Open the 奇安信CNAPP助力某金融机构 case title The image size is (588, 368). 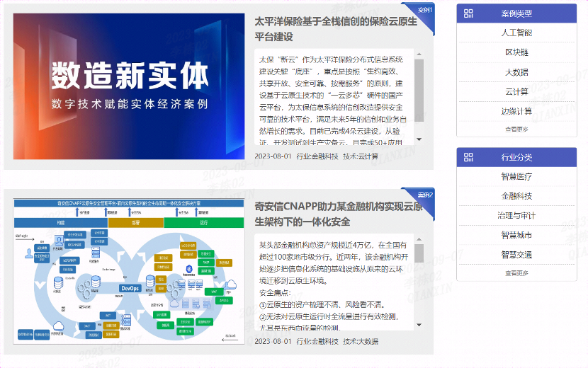339,214
